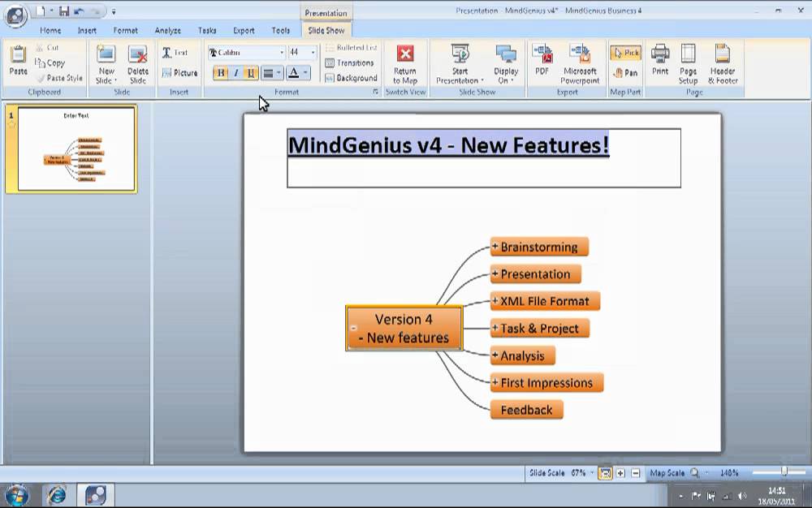Viewport: 812px width, 508px height.
Task: Expand the Brainstorming branch
Action: pyautogui.click(x=495, y=246)
